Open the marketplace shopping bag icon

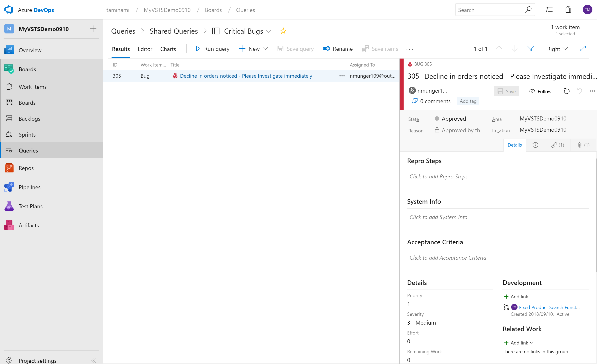coord(568,10)
